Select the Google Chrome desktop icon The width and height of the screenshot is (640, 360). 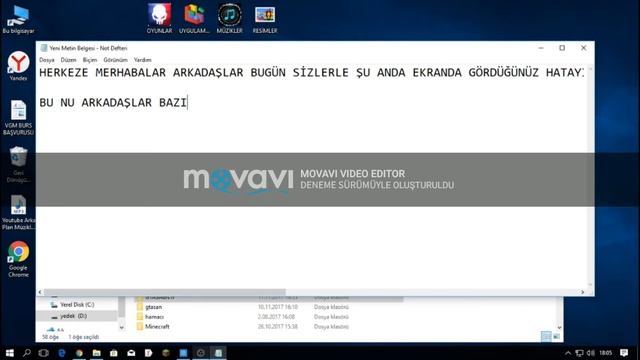(18, 260)
